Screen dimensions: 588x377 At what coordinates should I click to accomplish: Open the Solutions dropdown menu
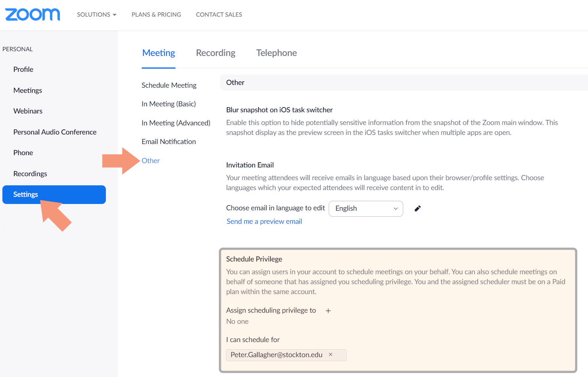tap(97, 15)
